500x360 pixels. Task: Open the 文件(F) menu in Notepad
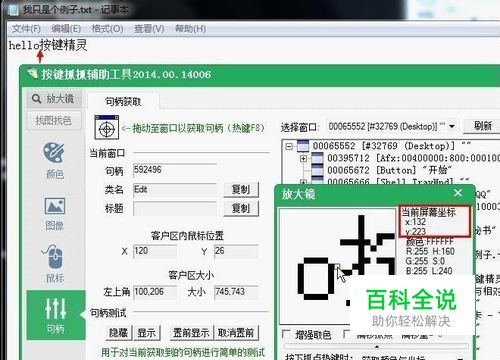(x=26, y=29)
